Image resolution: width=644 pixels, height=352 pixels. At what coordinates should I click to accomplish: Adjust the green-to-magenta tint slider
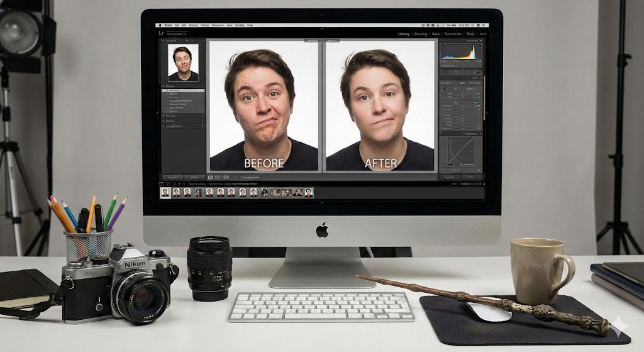pos(463,97)
